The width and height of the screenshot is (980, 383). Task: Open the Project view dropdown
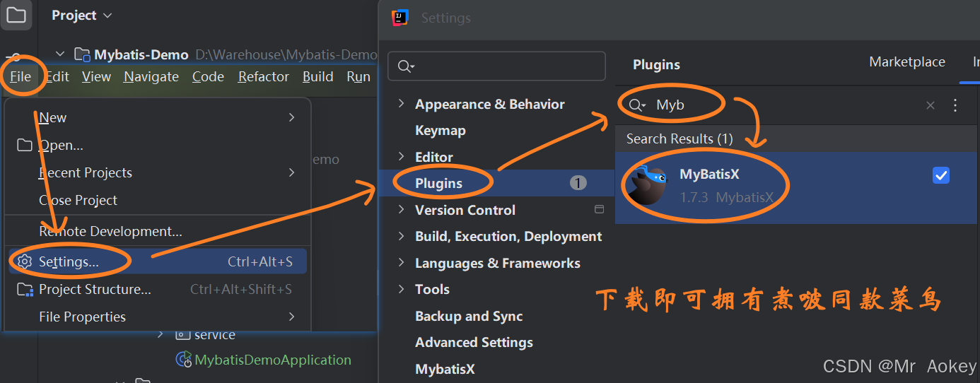tap(82, 15)
